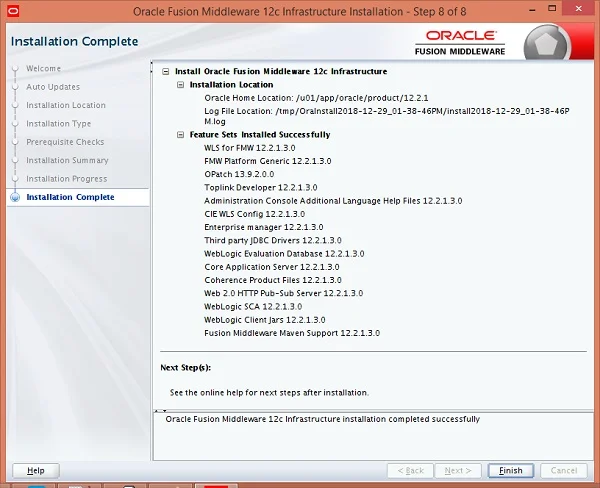Screen dimensions: 600x488
Task: Select Web 2.0 HTTP Pub-Sub Server entry
Action: (284, 294)
